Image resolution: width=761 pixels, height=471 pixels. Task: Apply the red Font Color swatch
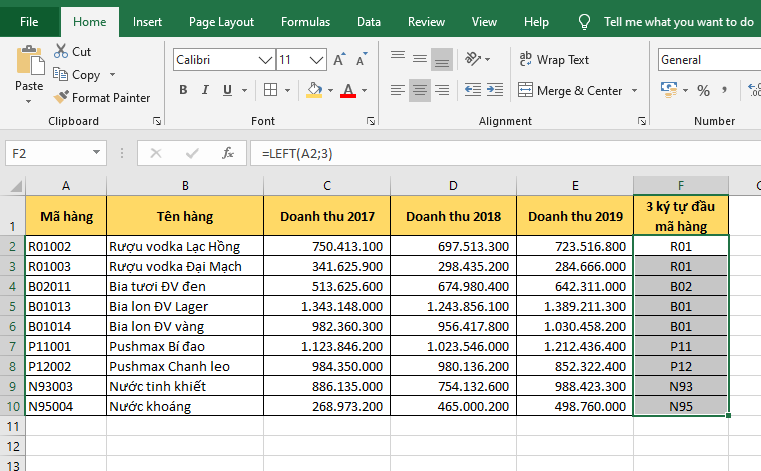pyautogui.click(x=348, y=91)
